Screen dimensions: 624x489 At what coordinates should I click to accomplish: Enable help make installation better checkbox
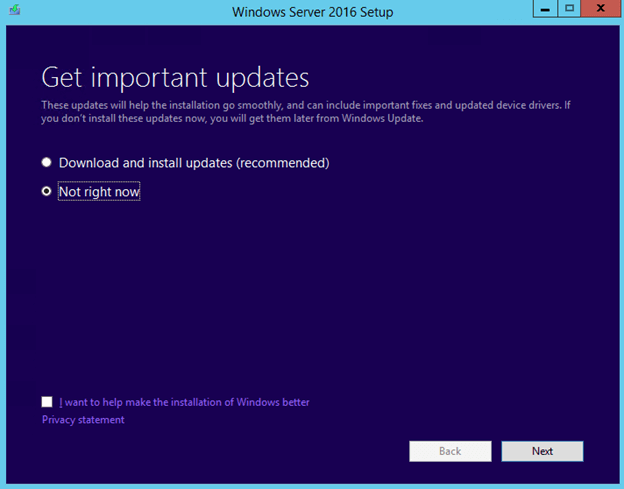(x=47, y=402)
